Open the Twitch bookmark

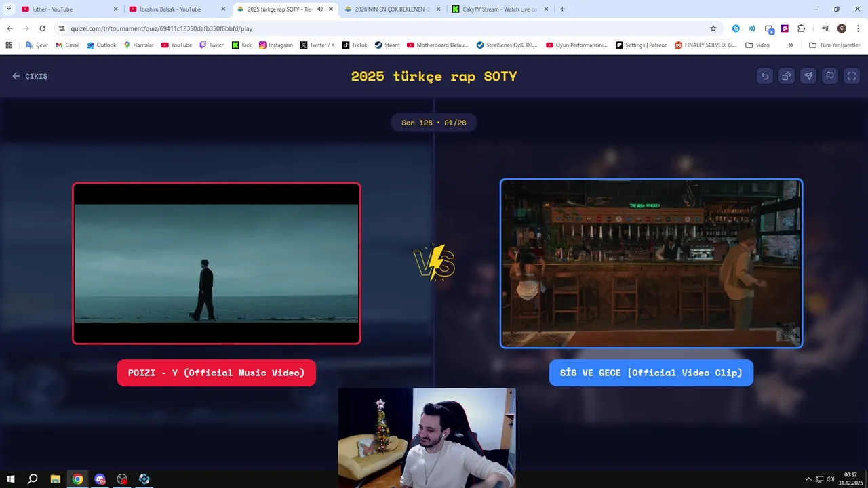tap(212, 45)
